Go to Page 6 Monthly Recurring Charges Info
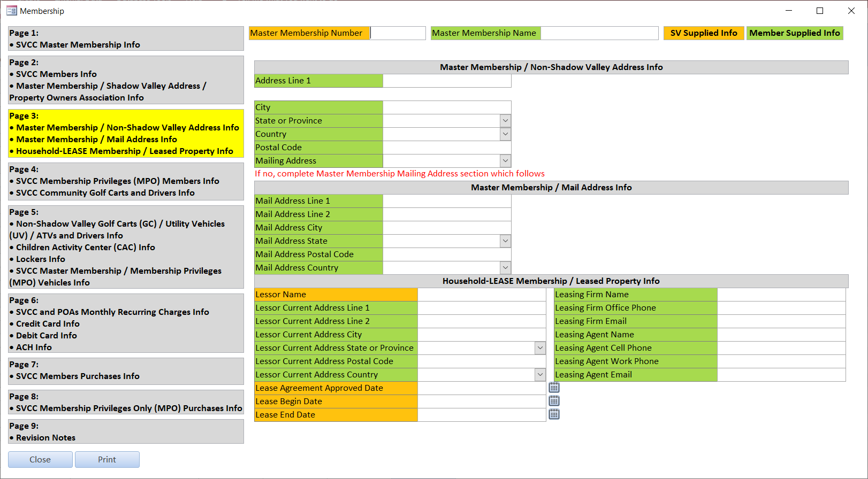 pos(126,323)
